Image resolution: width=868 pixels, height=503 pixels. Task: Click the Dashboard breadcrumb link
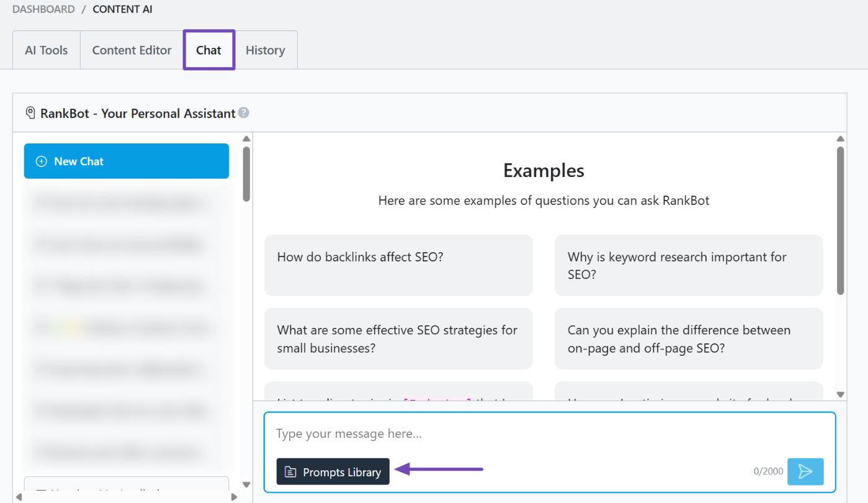[x=43, y=9]
